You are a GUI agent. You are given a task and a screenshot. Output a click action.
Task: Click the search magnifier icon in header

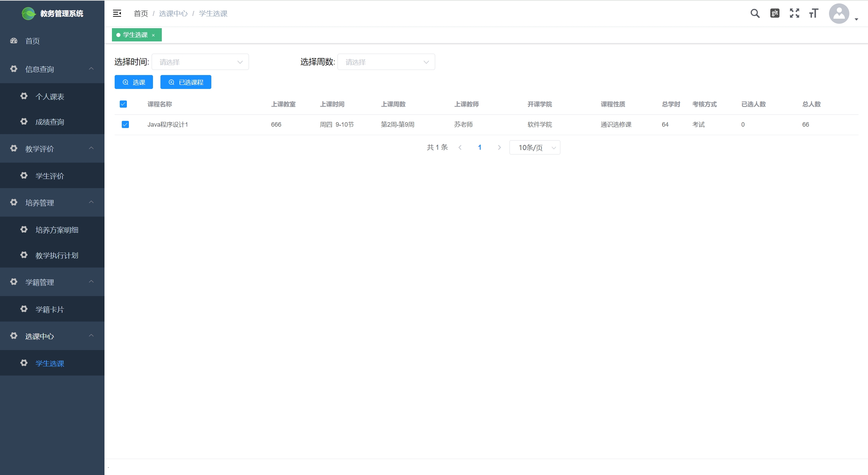(x=755, y=14)
